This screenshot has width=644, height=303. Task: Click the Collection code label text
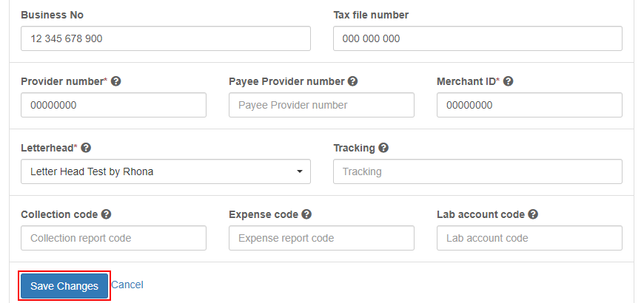tap(59, 214)
